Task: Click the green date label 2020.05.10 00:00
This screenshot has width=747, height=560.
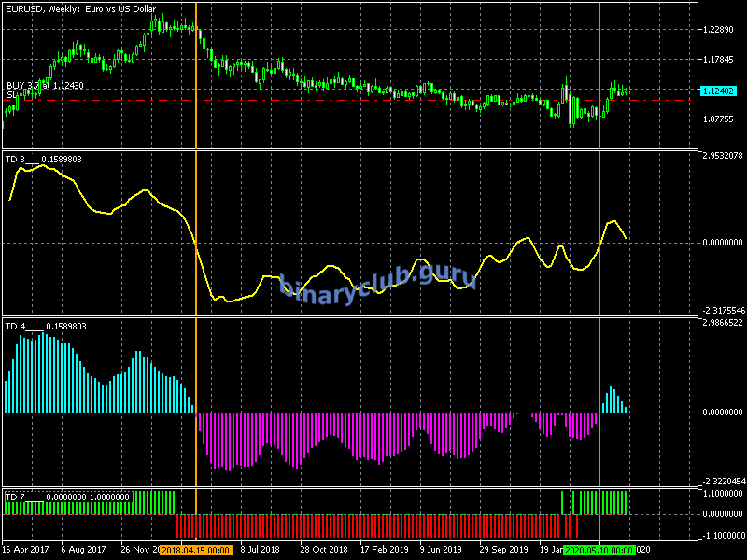Action: [599, 551]
